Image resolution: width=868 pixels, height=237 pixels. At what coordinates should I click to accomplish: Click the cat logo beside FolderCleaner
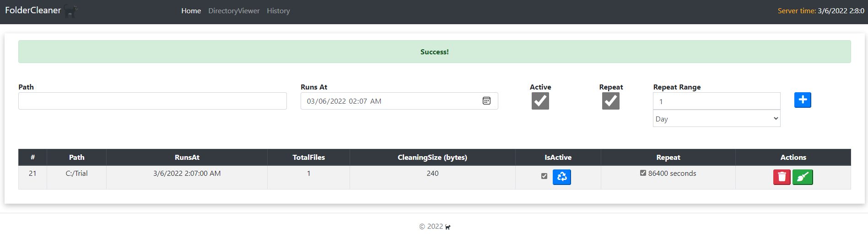71,11
